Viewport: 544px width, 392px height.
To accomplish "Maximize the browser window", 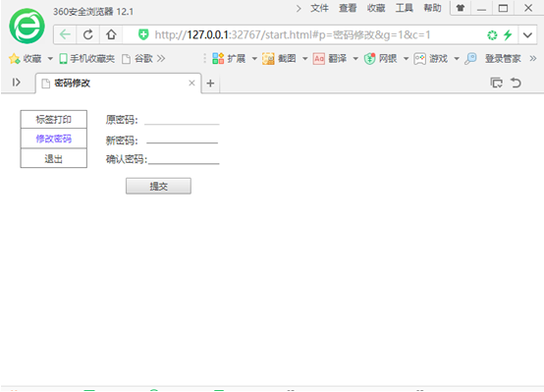I will point(503,8).
